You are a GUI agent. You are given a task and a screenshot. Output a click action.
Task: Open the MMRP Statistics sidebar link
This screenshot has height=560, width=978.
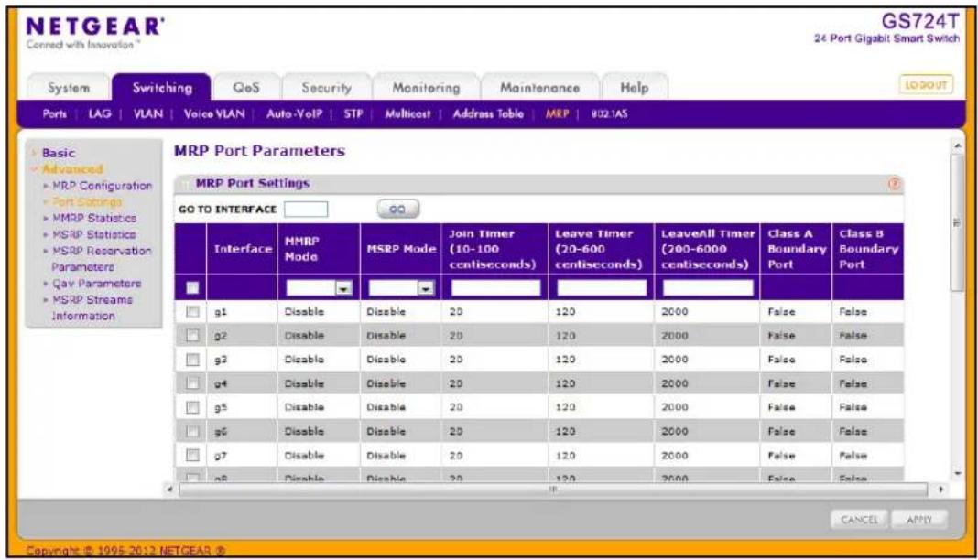(94, 218)
